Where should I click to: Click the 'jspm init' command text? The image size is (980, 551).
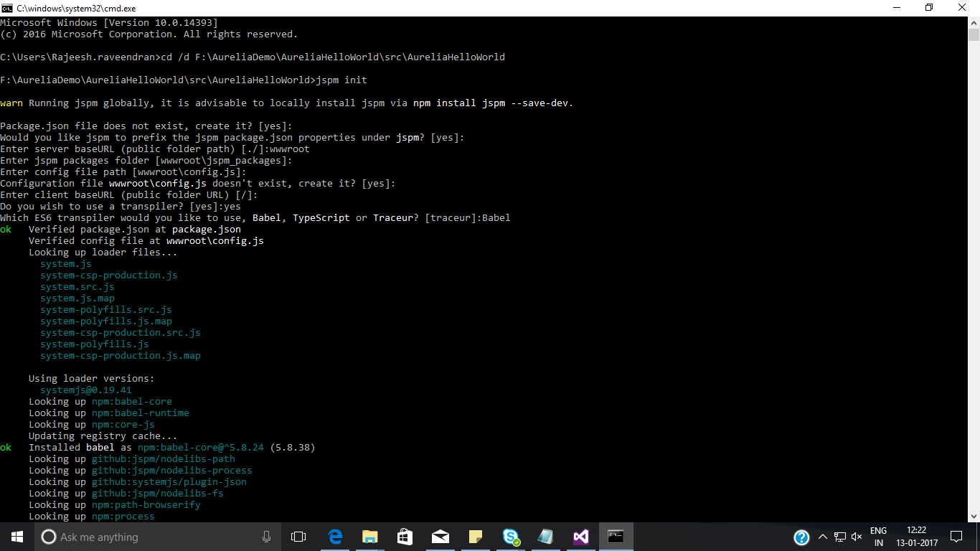[341, 80]
